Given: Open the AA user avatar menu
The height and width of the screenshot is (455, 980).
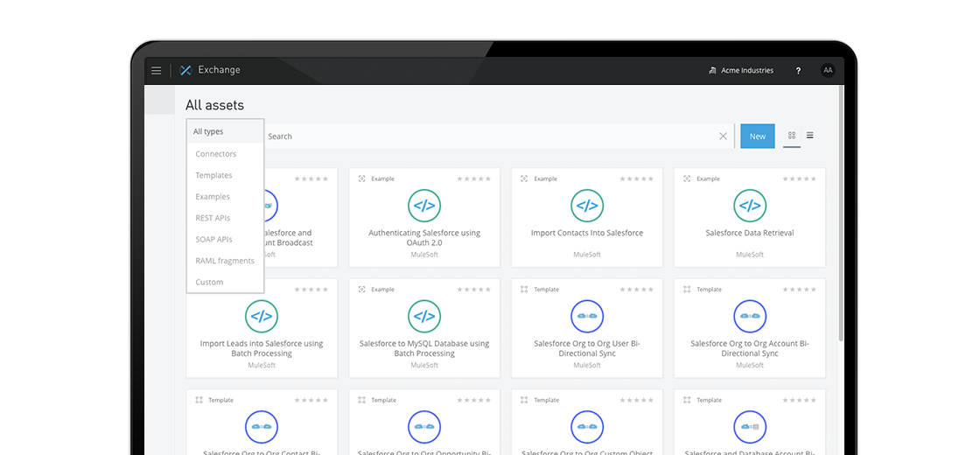Looking at the screenshot, I should pos(828,71).
